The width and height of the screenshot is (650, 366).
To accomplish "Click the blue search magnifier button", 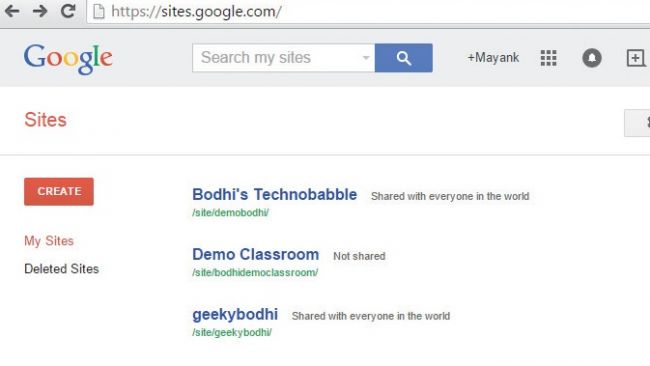I will click(x=404, y=58).
